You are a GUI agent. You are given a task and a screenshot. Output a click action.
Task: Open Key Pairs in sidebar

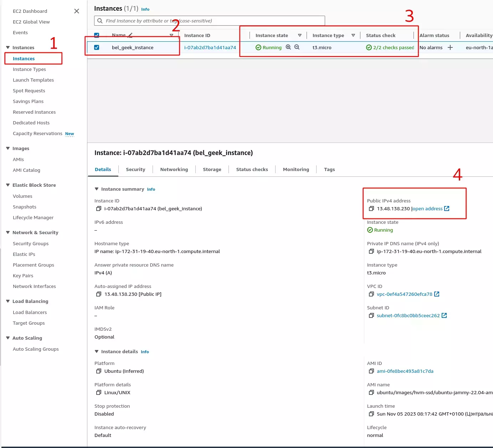tap(23, 276)
